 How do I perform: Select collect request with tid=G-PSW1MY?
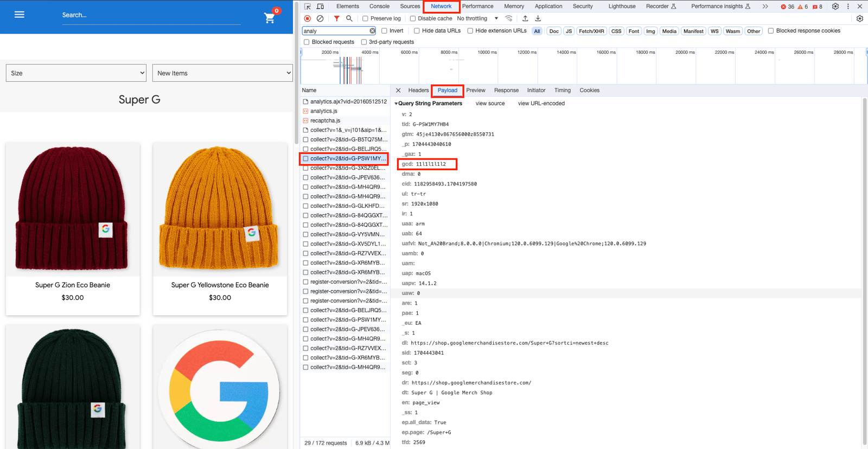coord(344,158)
